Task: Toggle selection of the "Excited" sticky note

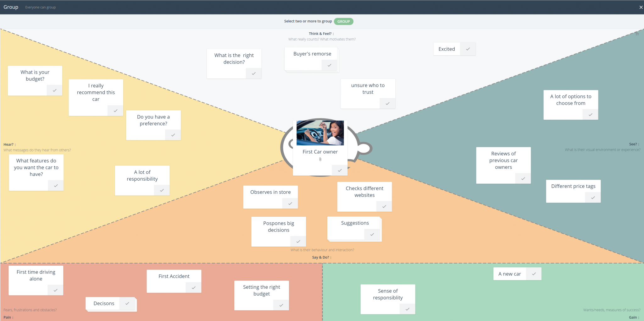Action: [468, 49]
